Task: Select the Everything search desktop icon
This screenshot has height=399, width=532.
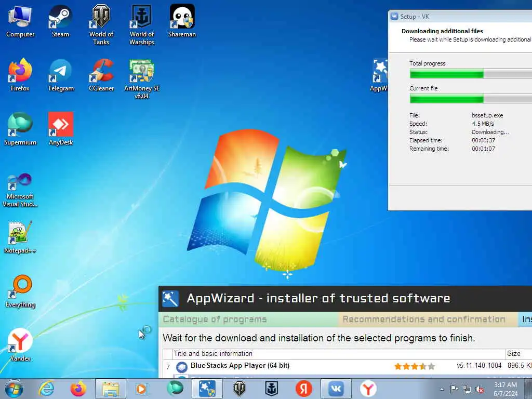Action: (x=20, y=291)
